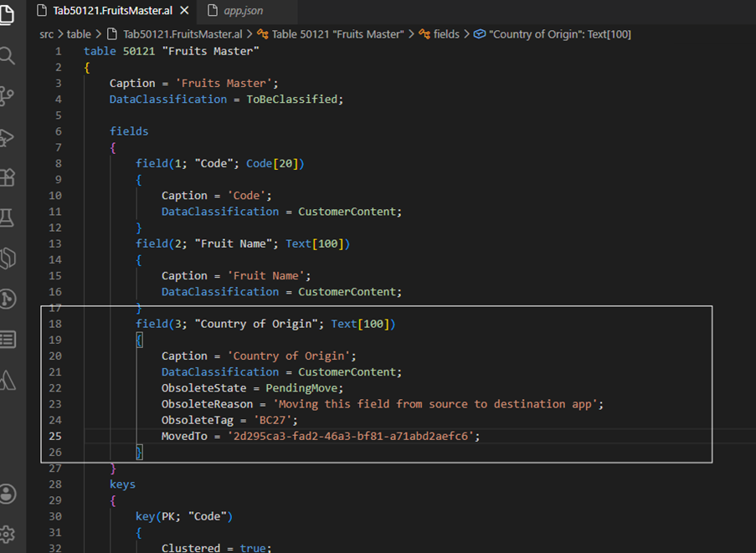Open the Explorer view in activity bar

[7, 13]
